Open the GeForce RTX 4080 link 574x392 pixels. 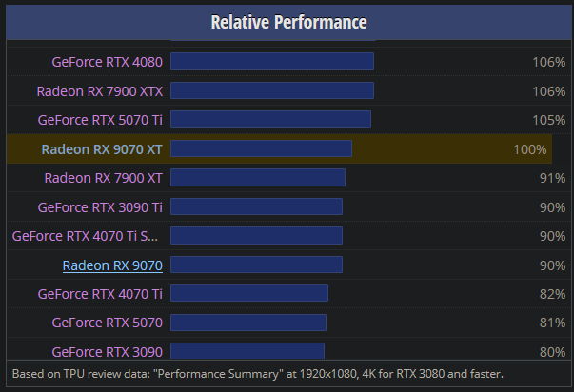click(x=108, y=62)
